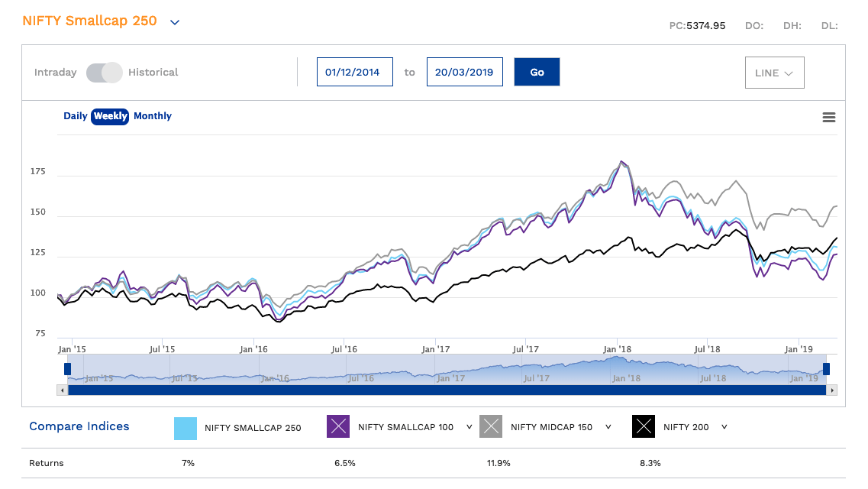This screenshot has height=489, width=868.
Task: Expand the NIFTY Smallcap 250 index dropdown
Action: (x=175, y=22)
